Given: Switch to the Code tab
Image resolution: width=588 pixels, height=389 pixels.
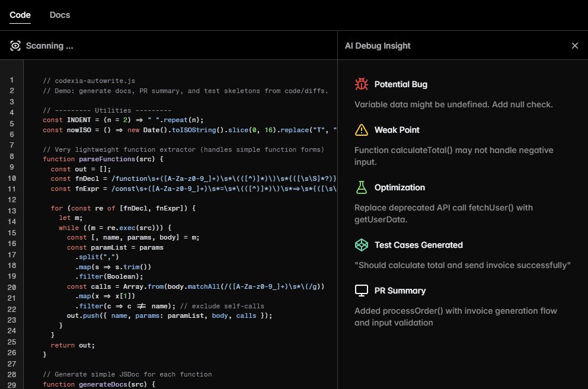Looking at the screenshot, I should pos(20,15).
